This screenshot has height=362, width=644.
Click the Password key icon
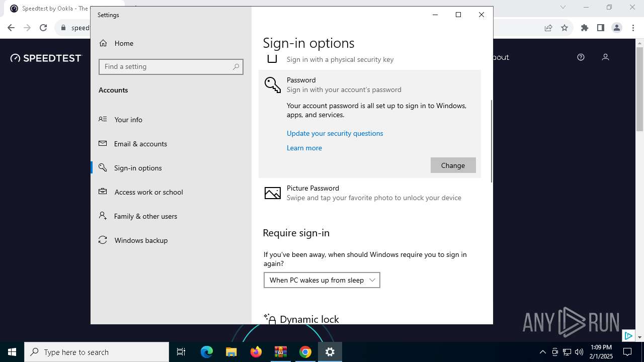tap(272, 84)
